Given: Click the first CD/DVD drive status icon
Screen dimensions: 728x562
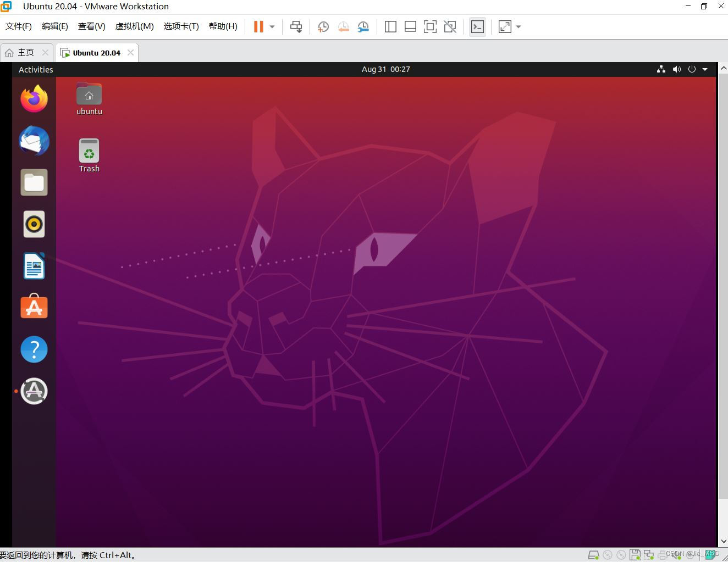Looking at the screenshot, I should (x=608, y=555).
